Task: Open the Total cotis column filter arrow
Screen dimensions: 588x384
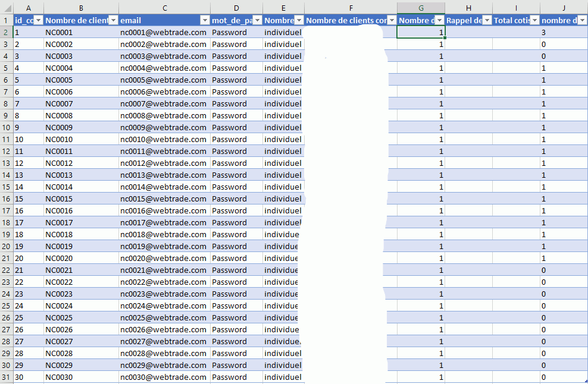Action: click(534, 20)
